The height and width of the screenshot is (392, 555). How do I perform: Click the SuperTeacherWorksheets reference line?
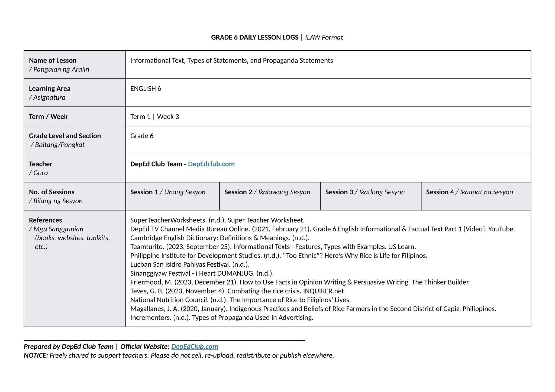[x=217, y=220]
